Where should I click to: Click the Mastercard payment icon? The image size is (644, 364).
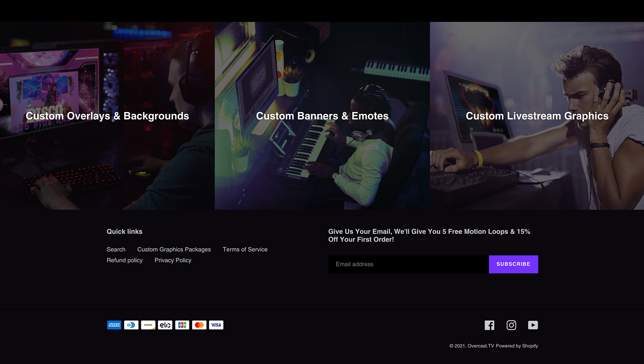pos(199,325)
